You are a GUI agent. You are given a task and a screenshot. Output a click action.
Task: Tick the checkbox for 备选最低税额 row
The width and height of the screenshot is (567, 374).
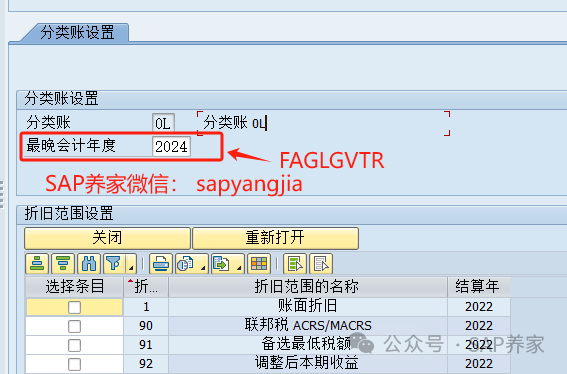74,345
